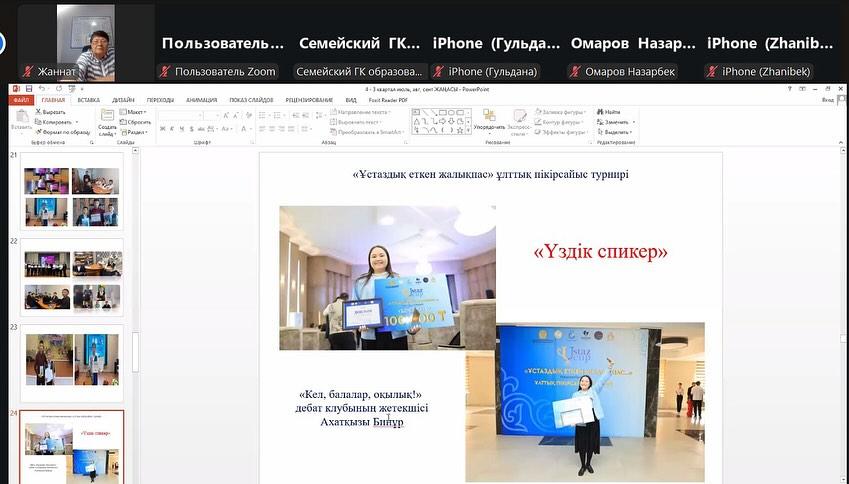Switch to the ДИЗАЙН tab
The height and width of the screenshot is (484, 849).
123,100
